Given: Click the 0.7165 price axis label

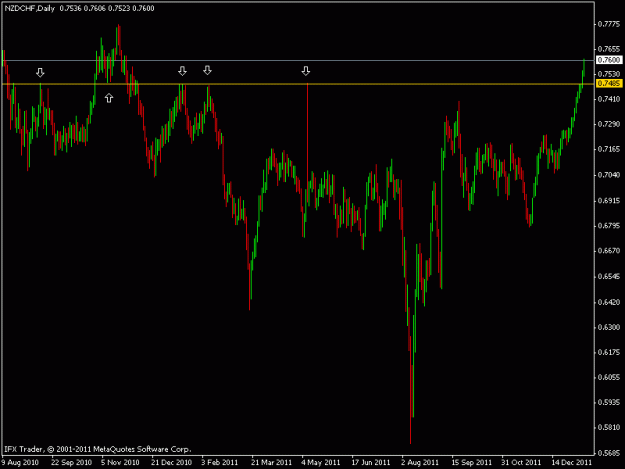Looking at the screenshot, I should coord(609,149).
